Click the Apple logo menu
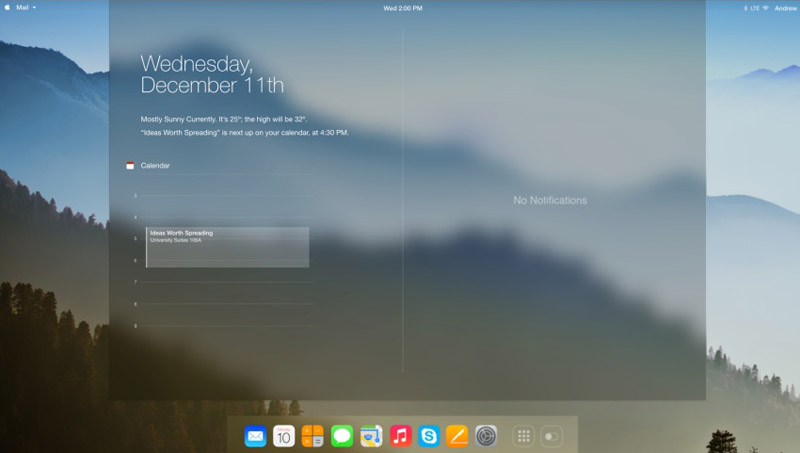Image resolution: width=800 pixels, height=453 pixels. point(8,7)
